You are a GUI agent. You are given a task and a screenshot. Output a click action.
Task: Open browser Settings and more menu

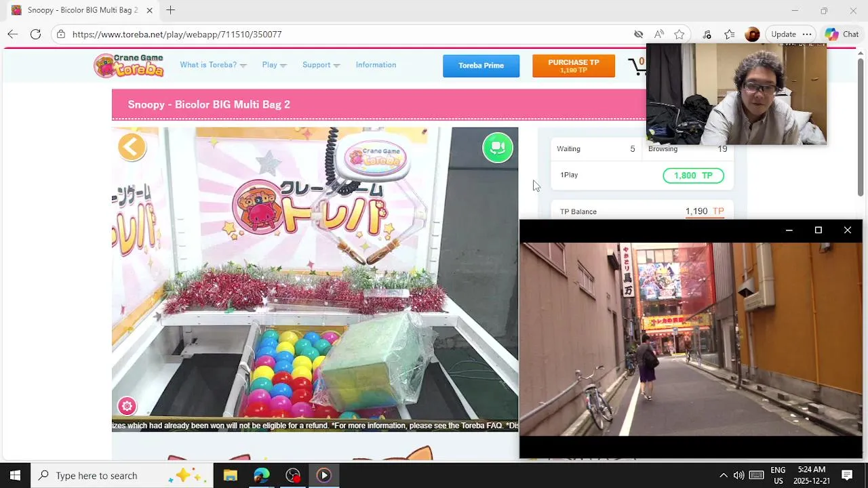807,34
